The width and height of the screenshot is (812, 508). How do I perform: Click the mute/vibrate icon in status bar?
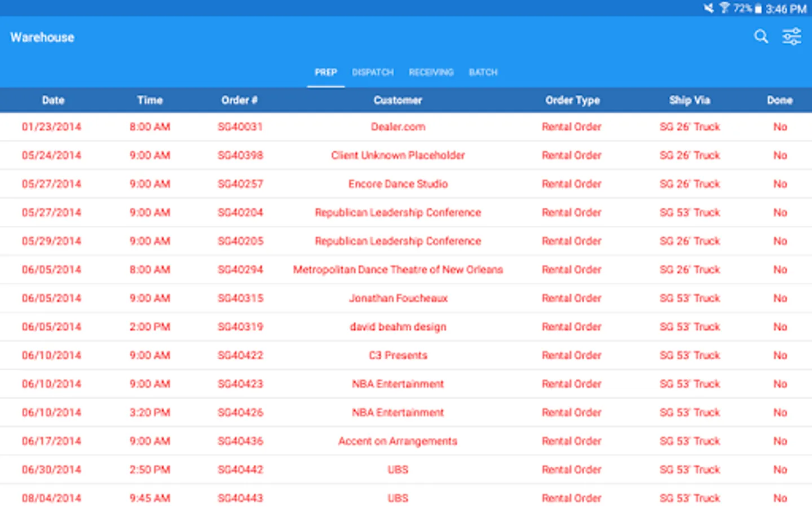710,8
